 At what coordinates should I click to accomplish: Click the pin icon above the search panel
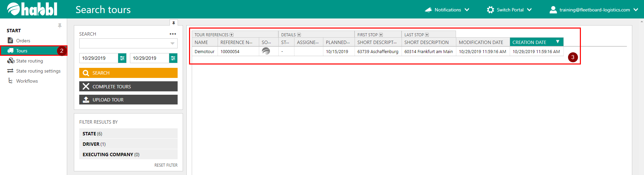tap(174, 23)
